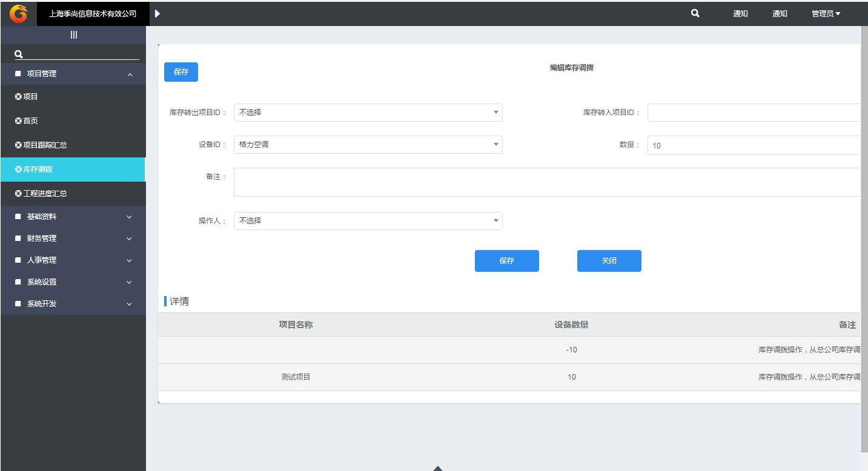Image resolution: width=868 pixels, height=471 pixels.
Task: Expand the 财务管理 menu section
Action: [x=73, y=239]
